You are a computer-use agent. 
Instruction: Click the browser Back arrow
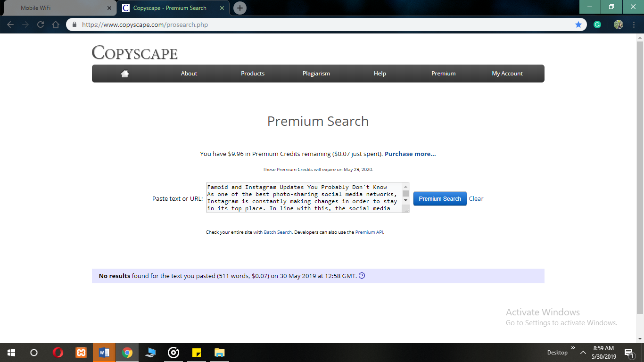(x=10, y=25)
